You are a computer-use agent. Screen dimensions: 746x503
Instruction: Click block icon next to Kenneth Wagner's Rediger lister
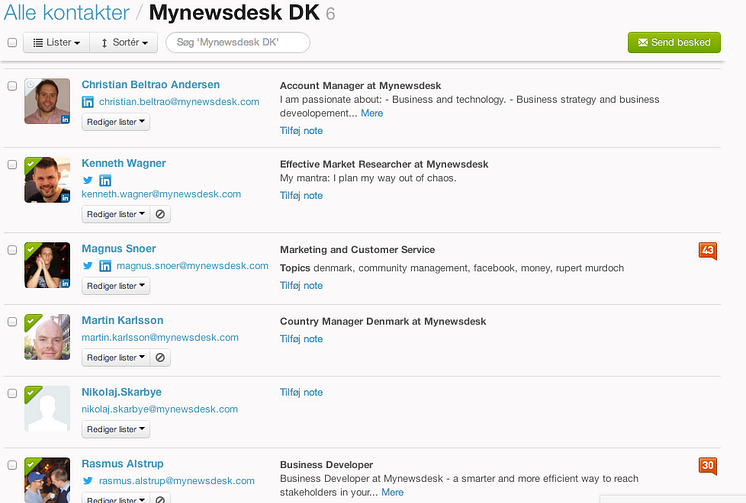160,214
